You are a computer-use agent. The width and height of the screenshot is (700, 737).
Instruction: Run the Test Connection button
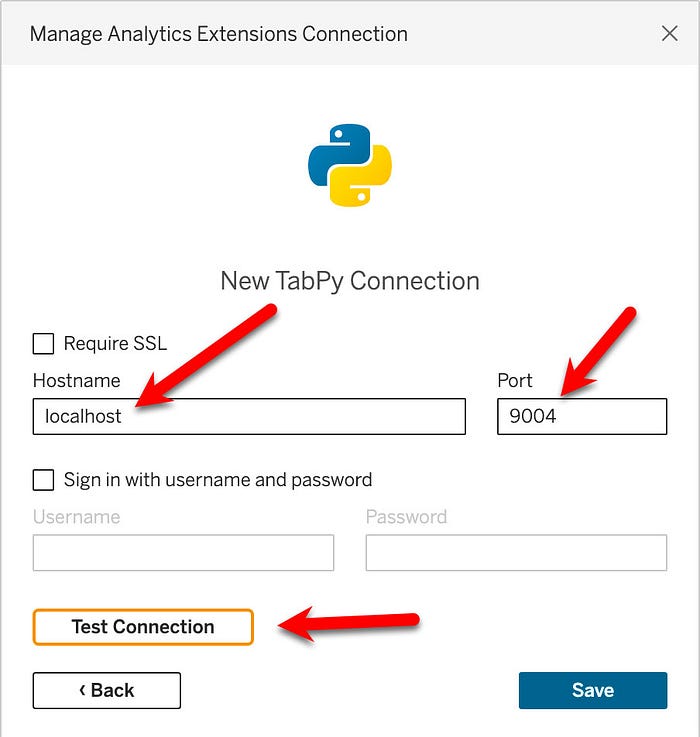(143, 627)
